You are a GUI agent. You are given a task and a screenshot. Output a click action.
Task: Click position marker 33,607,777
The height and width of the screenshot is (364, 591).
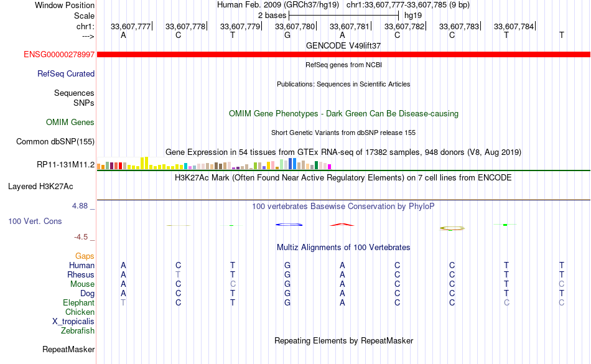pyautogui.click(x=131, y=26)
